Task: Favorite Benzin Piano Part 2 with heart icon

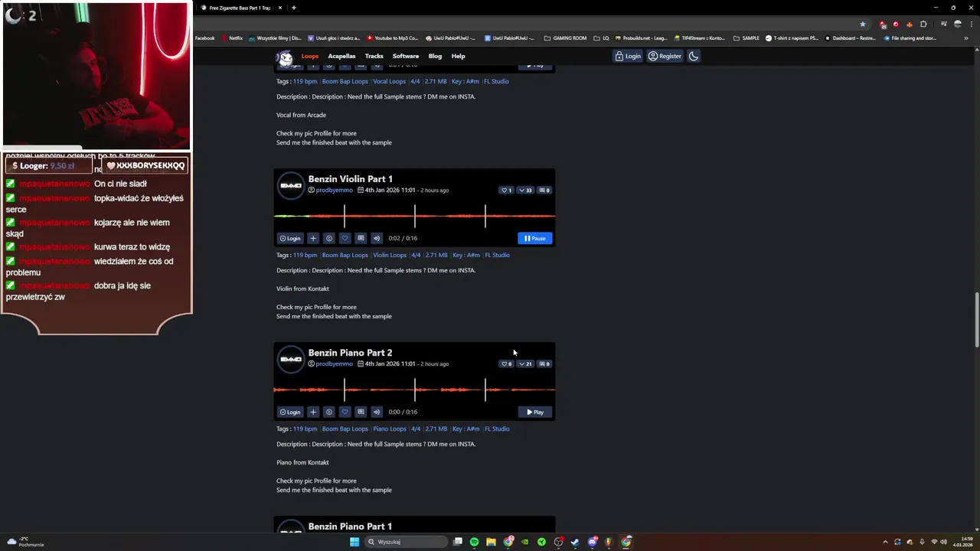Action: 345,412
